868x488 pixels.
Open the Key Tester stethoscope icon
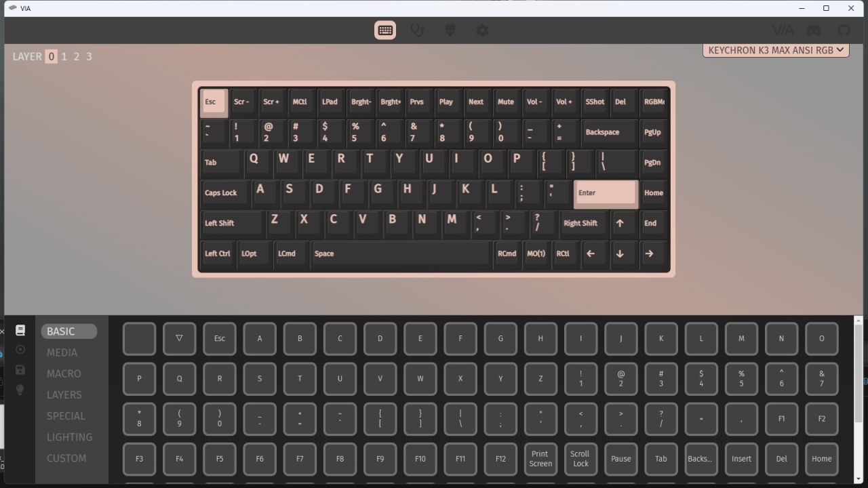(417, 30)
